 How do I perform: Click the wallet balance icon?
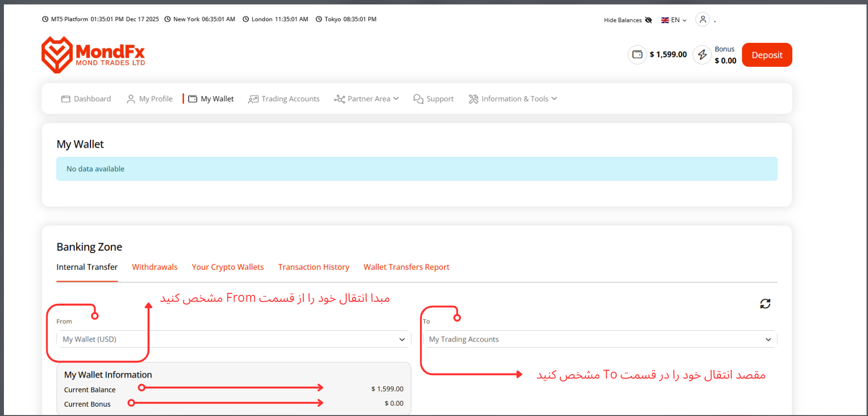(x=637, y=54)
